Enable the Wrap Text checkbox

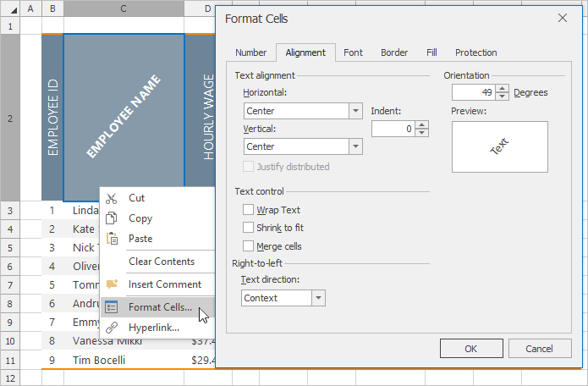tap(248, 210)
